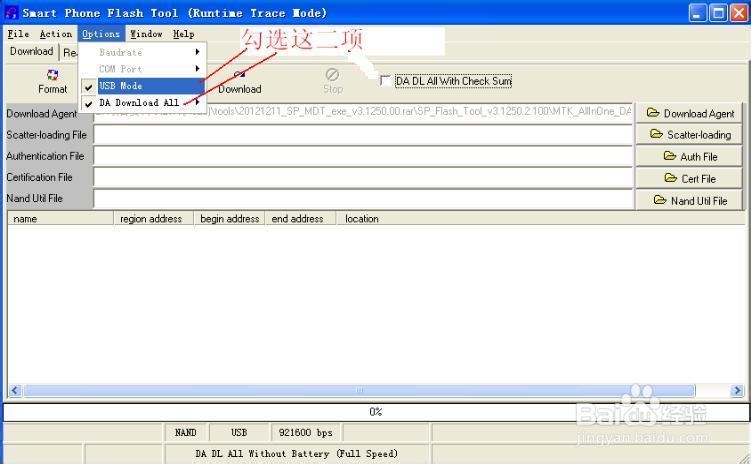Open Scatter-loading file browser
Image resolution: width=751 pixels, height=464 pixels.
click(x=689, y=135)
